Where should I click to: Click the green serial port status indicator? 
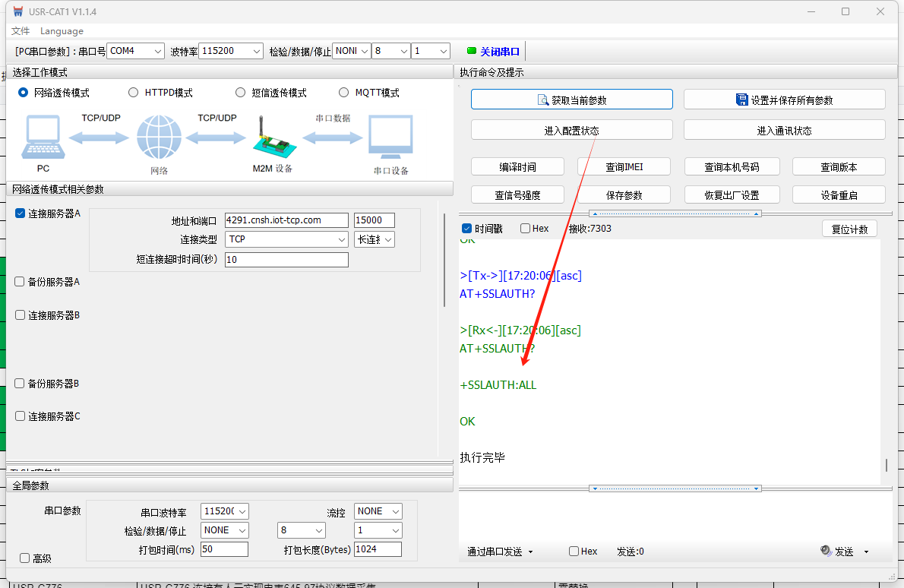tap(471, 52)
